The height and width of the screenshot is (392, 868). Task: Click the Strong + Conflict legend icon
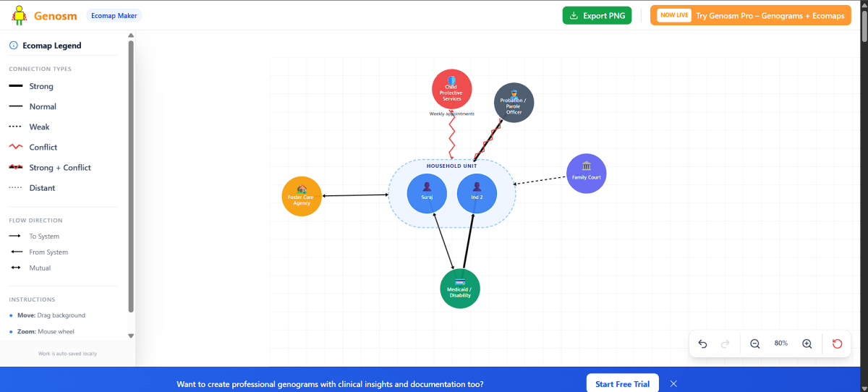pyautogui.click(x=15, y=167)
